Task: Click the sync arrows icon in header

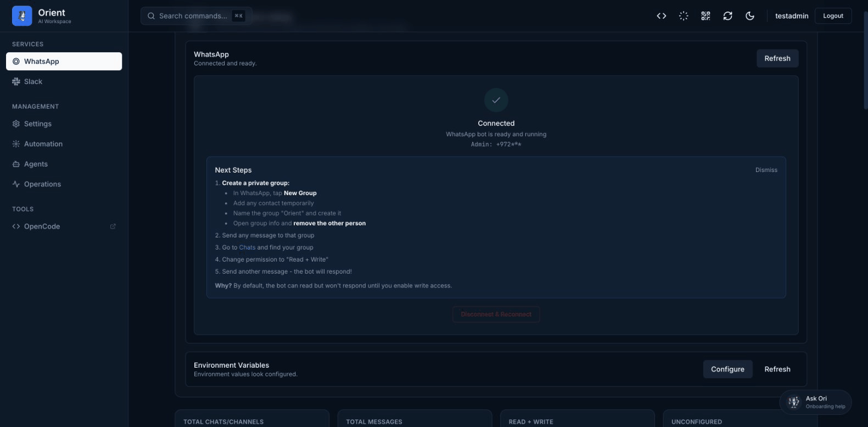Action: pos(727,16)
